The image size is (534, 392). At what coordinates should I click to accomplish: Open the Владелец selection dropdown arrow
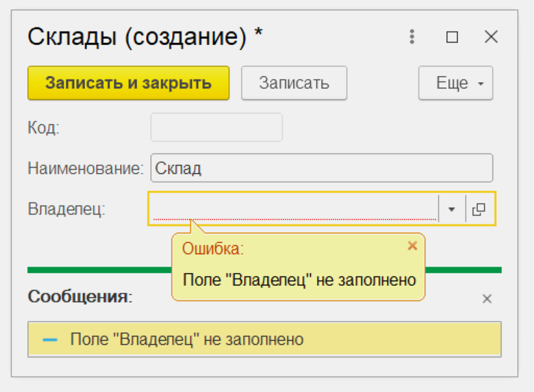452,209
